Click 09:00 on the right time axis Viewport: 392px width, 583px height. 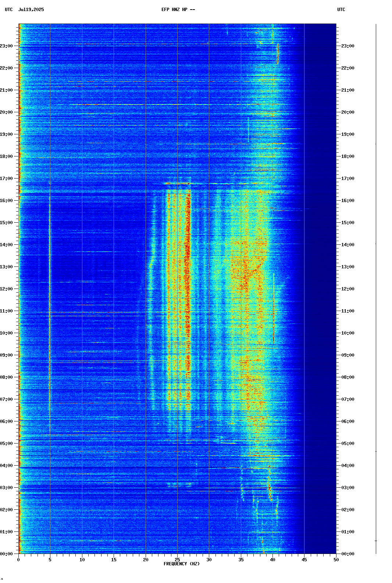pos(348,355)
